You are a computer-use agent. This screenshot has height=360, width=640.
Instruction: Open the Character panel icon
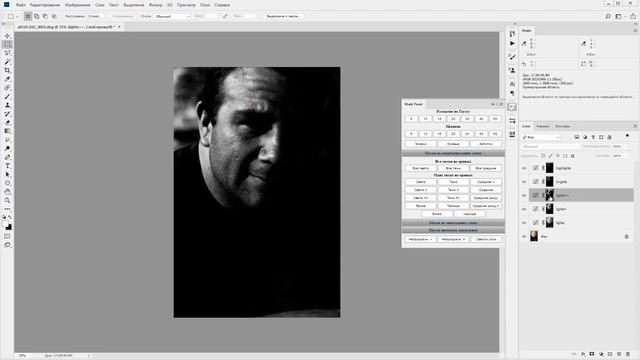512,84
